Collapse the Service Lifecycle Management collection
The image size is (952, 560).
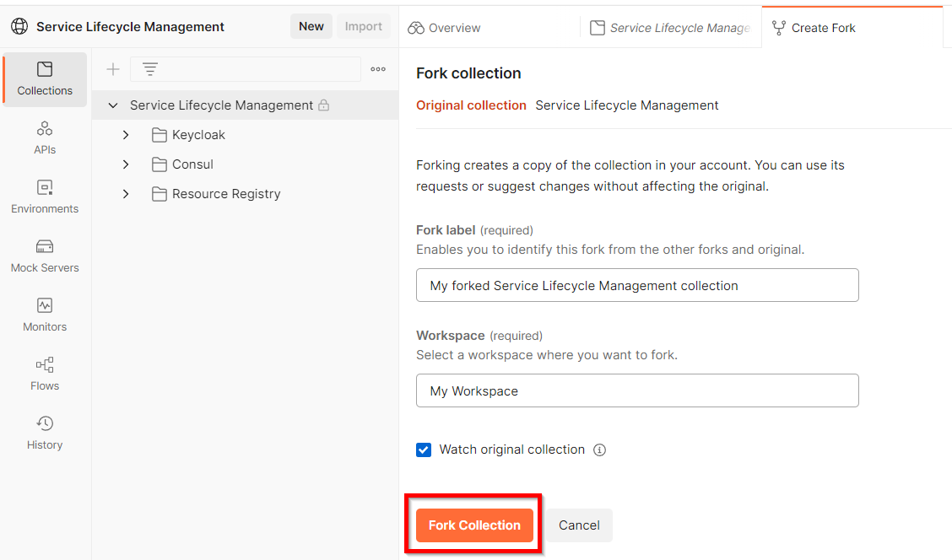coord(113,105)
